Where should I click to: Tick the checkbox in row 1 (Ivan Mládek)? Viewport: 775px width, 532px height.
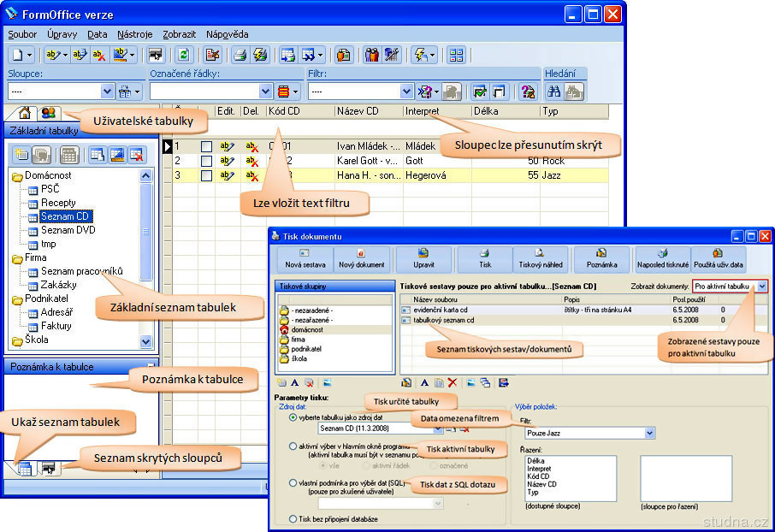click(x=207, y=147)
